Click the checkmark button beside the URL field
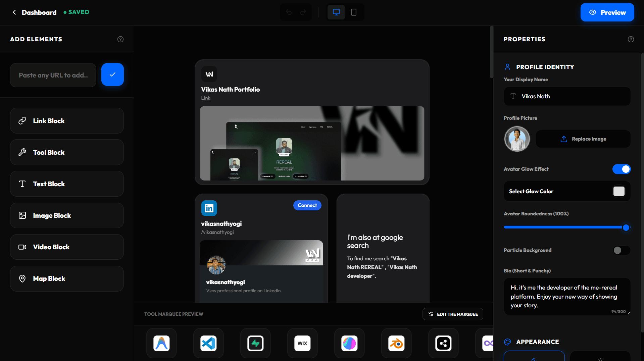644x361 pixels. 112,74
